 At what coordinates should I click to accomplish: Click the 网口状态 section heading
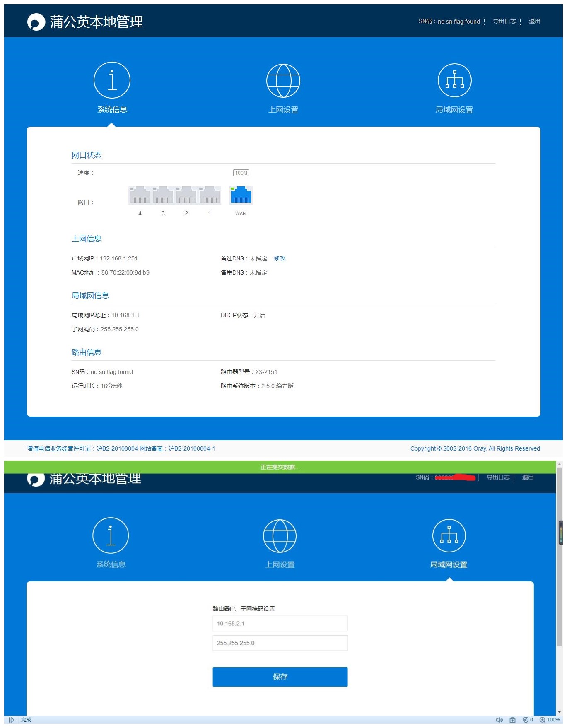(87, 155)
